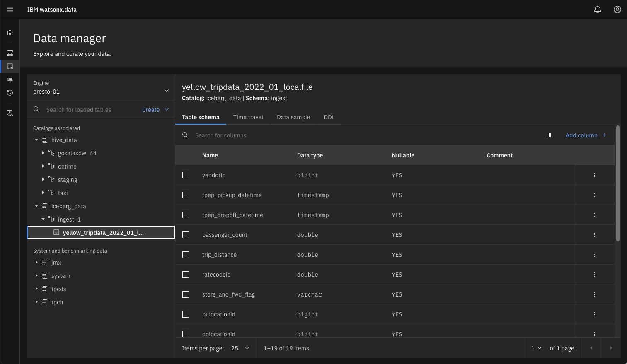This screenshot has width=627, height=364.
Task: Open overflow menu for tpep_pickup_datetime row
Action: (595, 195)
